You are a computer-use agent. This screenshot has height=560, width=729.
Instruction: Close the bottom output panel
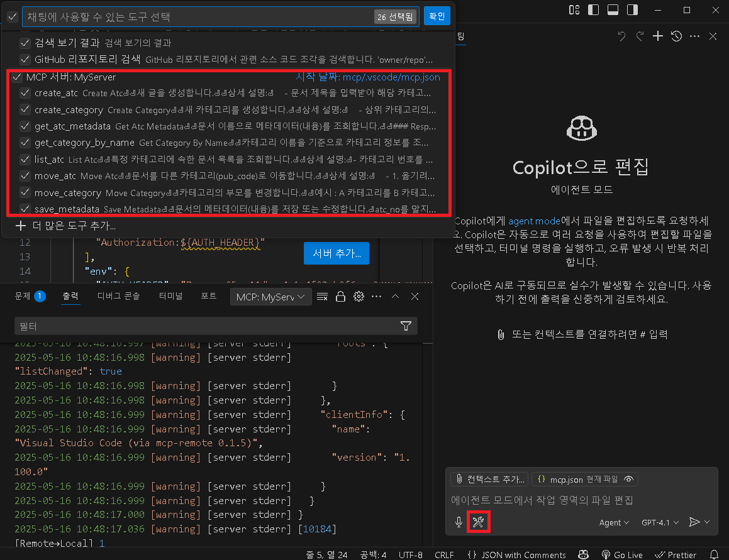coord(415,297)
